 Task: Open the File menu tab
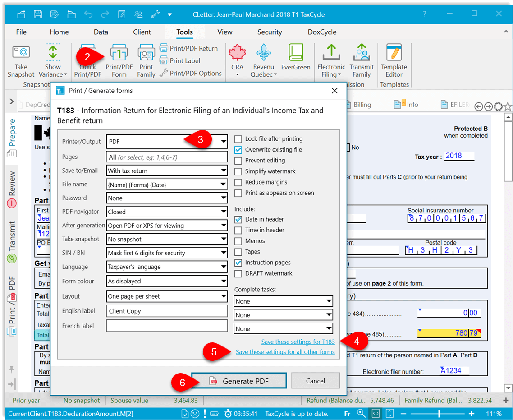point(21,32)
